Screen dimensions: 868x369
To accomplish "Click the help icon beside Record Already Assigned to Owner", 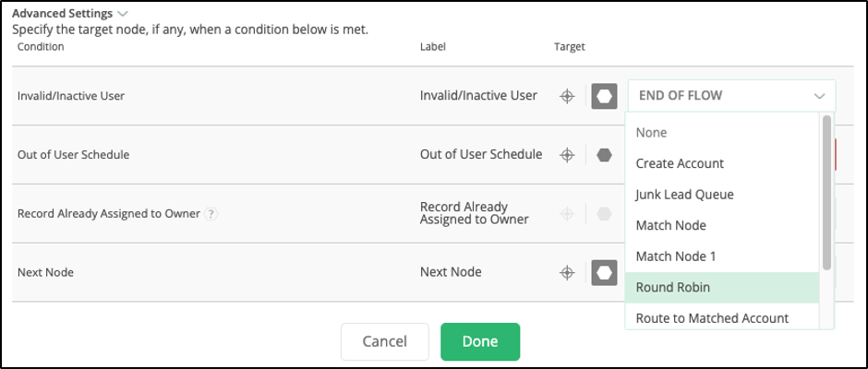I will [x=211, y=214].
